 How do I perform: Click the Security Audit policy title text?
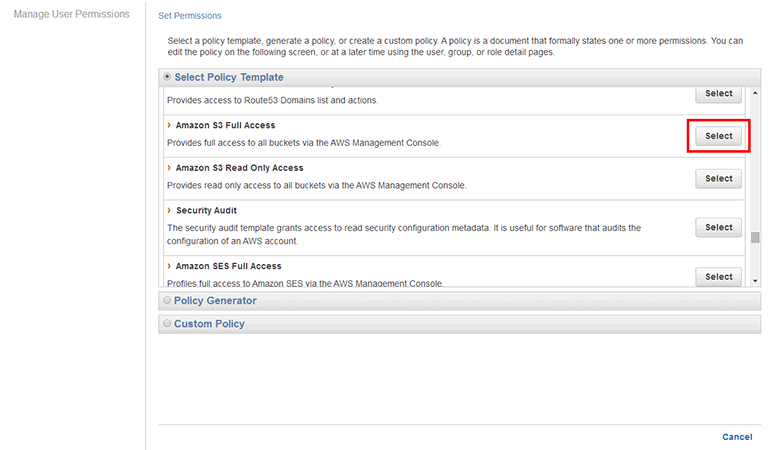click(206, 211)
